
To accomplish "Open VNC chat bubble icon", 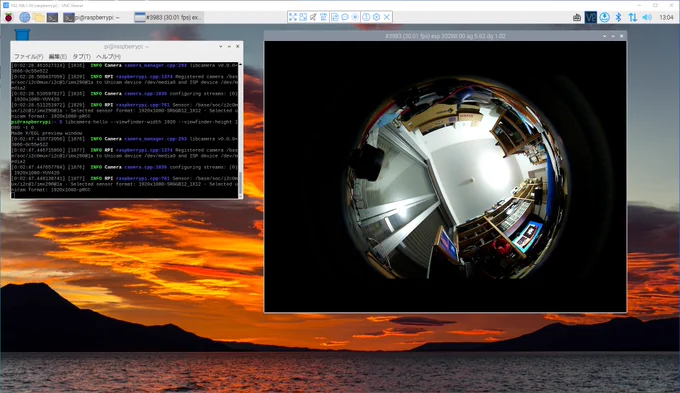I will (345, 17).
